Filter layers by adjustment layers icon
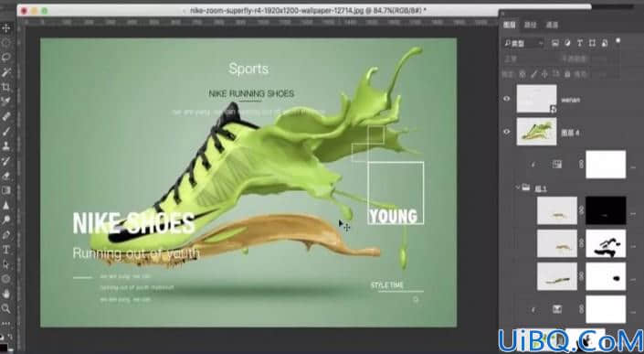This screenshot has height=354, width=644. (x=567, y=43)
